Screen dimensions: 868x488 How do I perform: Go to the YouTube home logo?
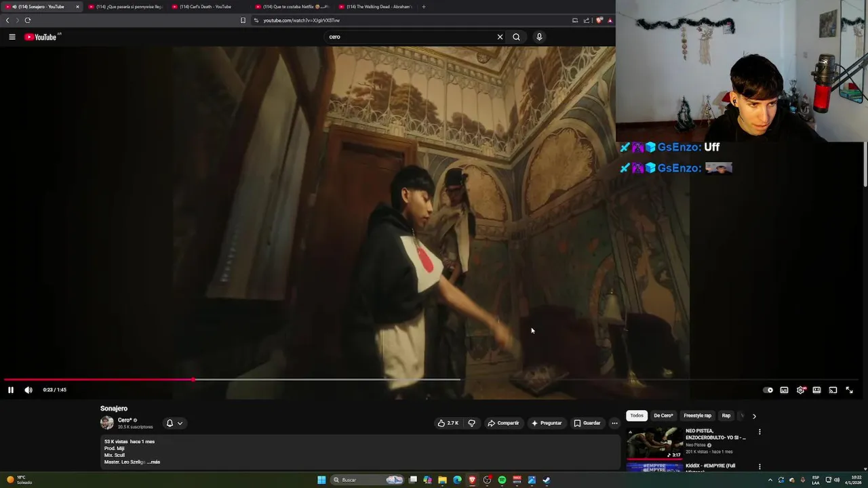click(42, 37)
